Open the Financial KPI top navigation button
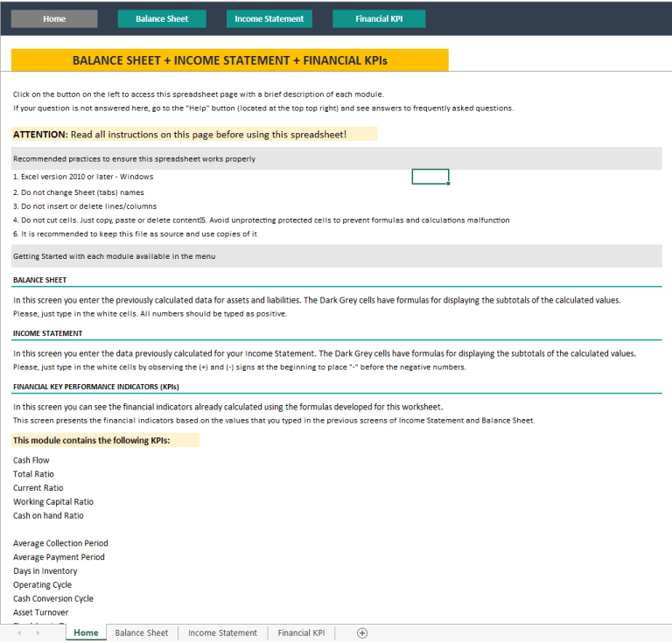Image resolution: width=672 pixels, height=643 pixels. [x=379, y=18]
